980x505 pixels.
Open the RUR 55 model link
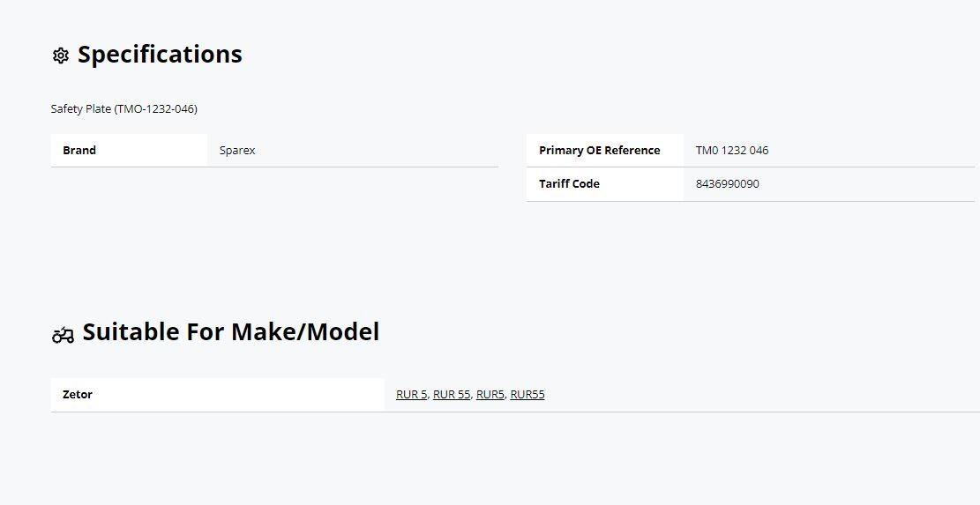452,395
